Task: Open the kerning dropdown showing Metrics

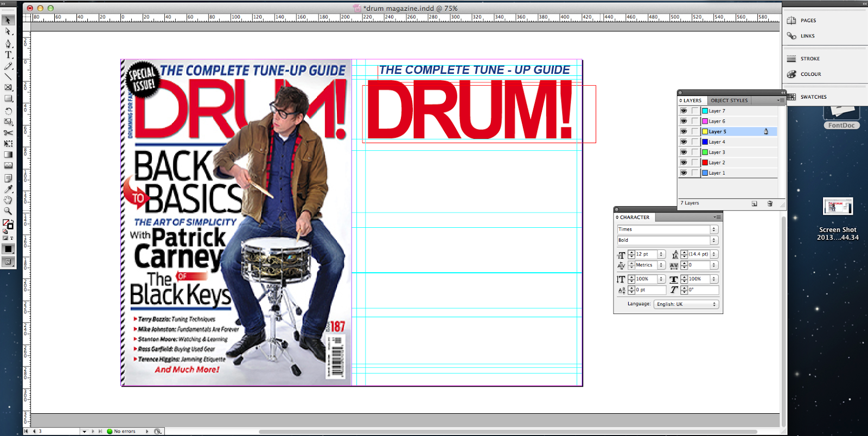Action: pos(661,265)
